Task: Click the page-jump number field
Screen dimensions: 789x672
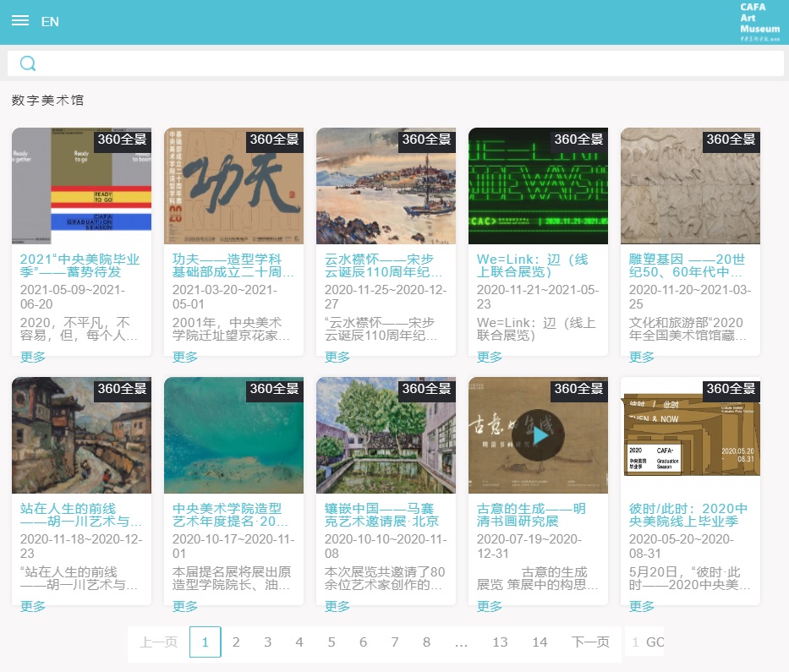Action: click(x=635, y=642)
